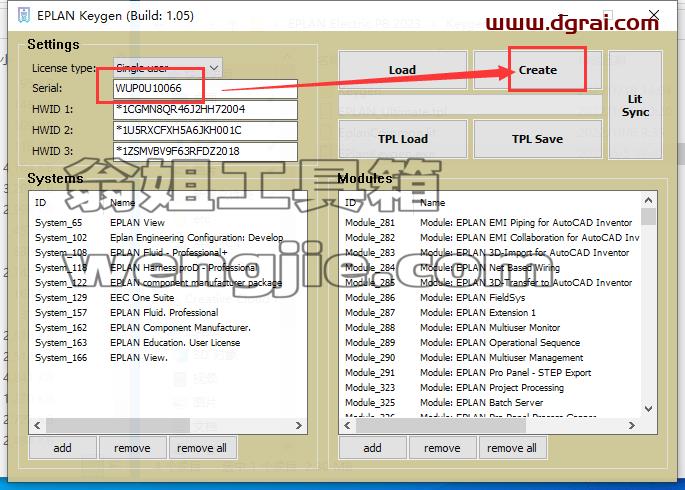This screenshot has height=490, width=685.
Task: Select row System_65 EPLAN View
Action: coord(168,223)
